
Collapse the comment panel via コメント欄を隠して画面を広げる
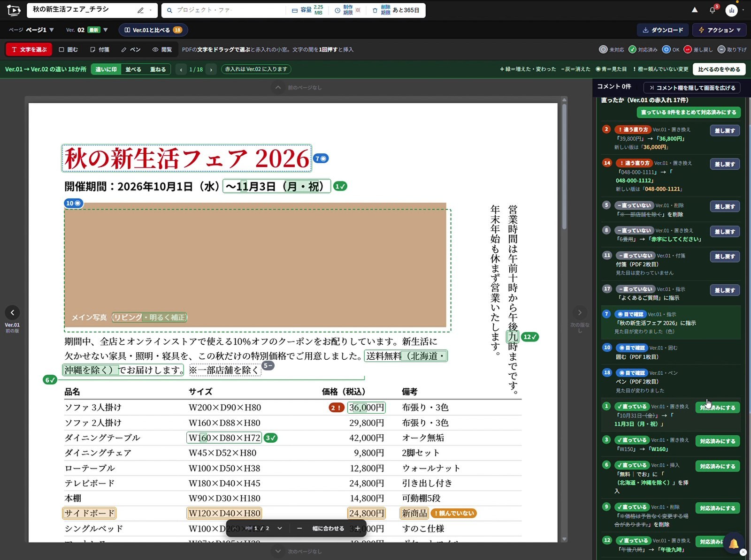pyautogui.click(x=692, y=88)
